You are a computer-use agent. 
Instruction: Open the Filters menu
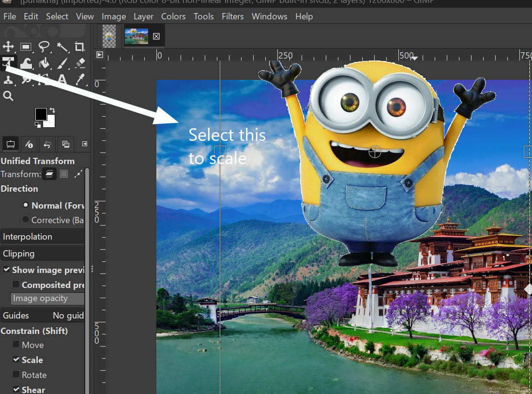click(x=233, y=16)
